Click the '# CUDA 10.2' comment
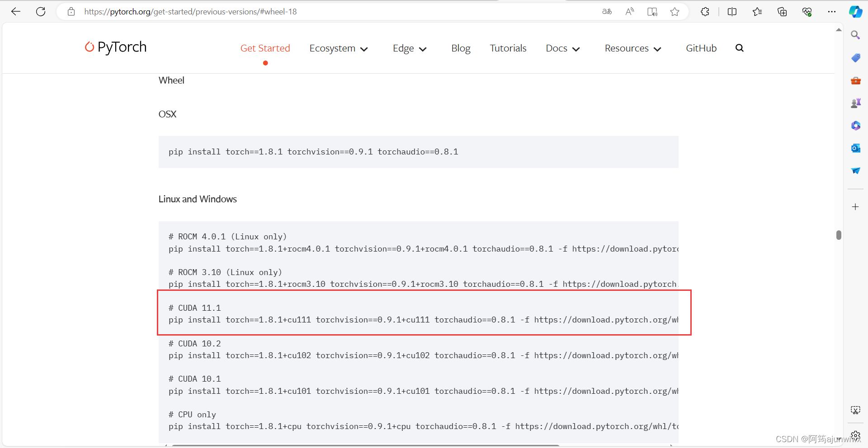 click(x=195, y=344)
